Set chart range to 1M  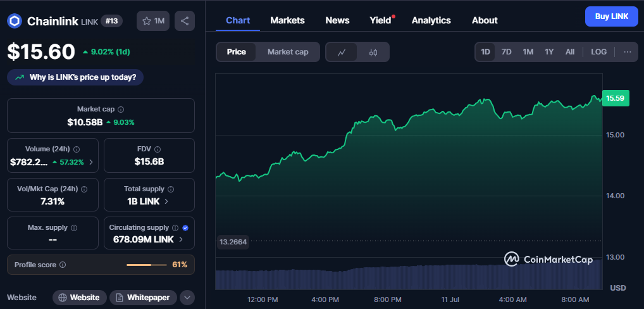pyautogui.click(x=528, y=52)
